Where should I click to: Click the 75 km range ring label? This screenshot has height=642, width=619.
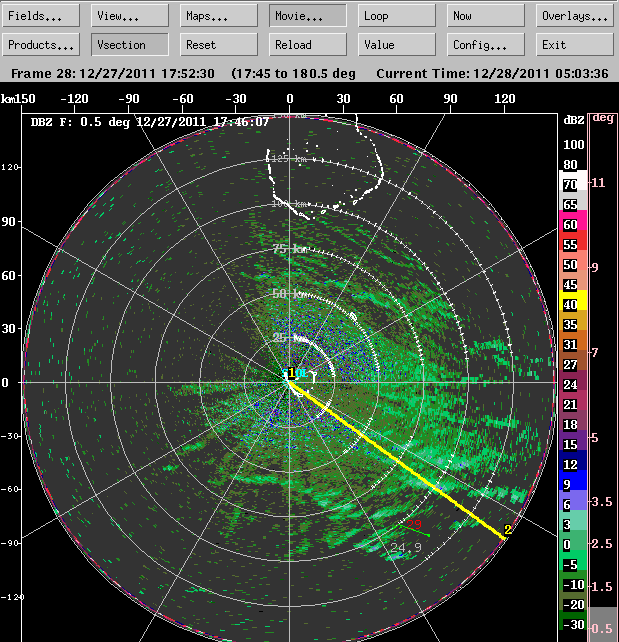pyautogui.click(x=290, y=249)
